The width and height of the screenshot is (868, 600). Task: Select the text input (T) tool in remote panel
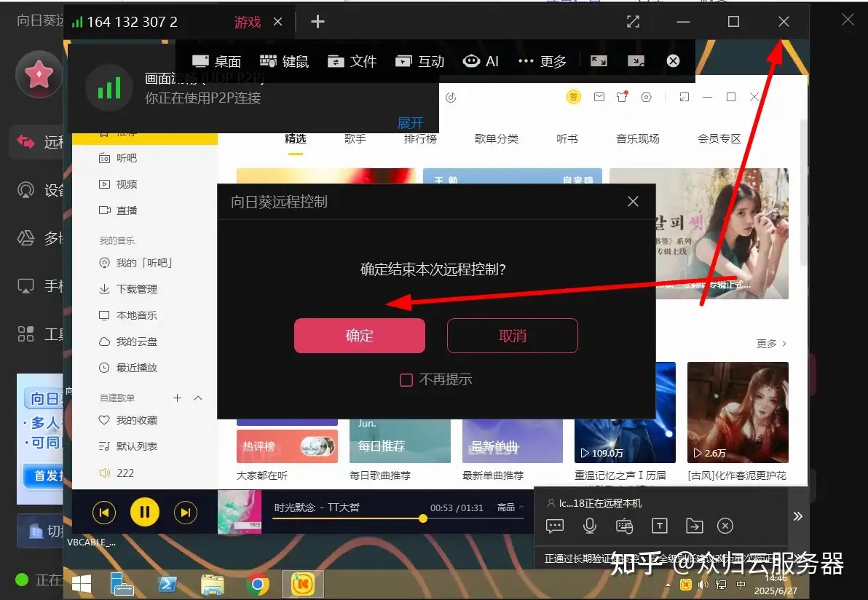coord(660,526)
